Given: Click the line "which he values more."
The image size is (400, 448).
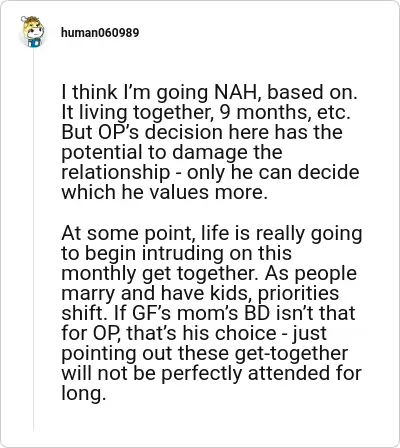Looking at the screenshot, I should (x=165, y=192).
